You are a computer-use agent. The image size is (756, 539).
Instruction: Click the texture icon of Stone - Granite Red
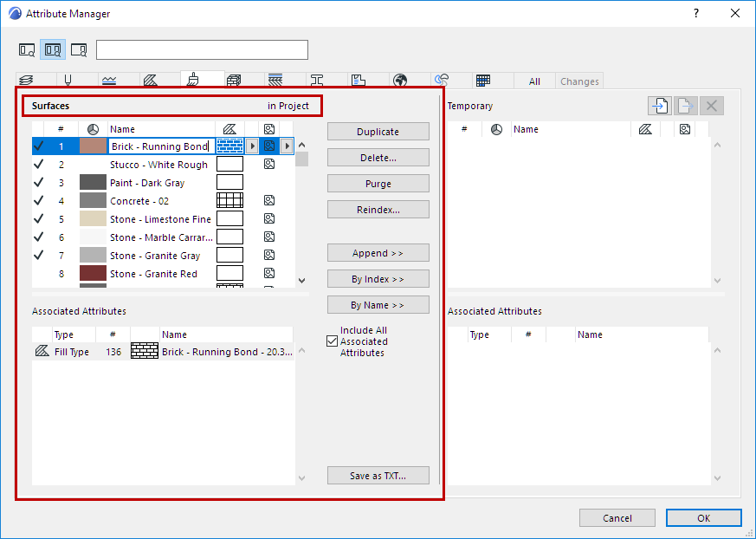tap(269, 273)
